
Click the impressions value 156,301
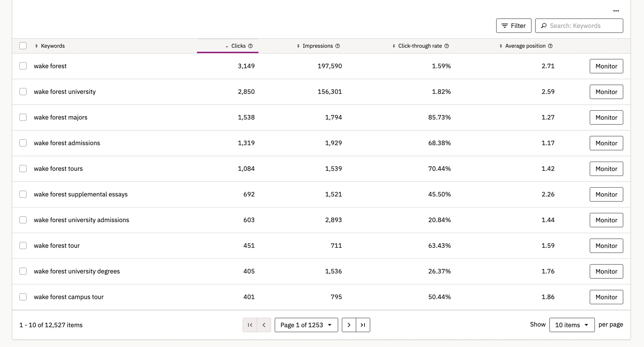[330, 92]
